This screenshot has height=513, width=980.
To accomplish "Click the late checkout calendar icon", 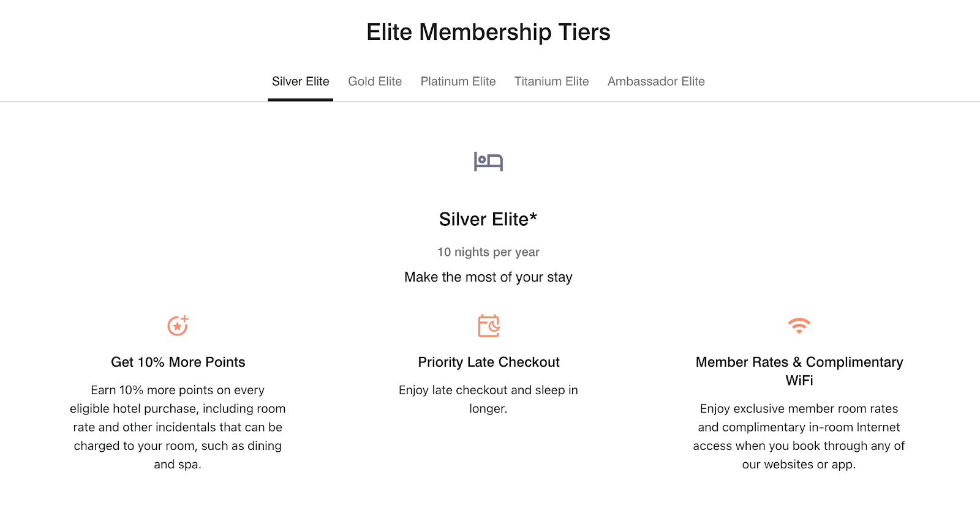I will click(x=489, y=326).
